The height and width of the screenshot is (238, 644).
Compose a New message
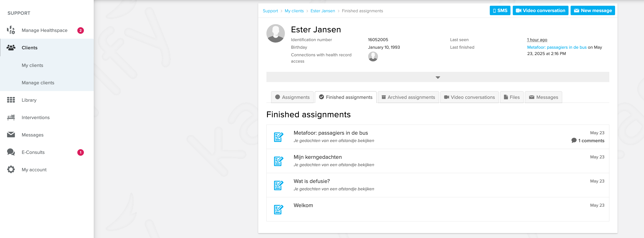coord(592,10)
